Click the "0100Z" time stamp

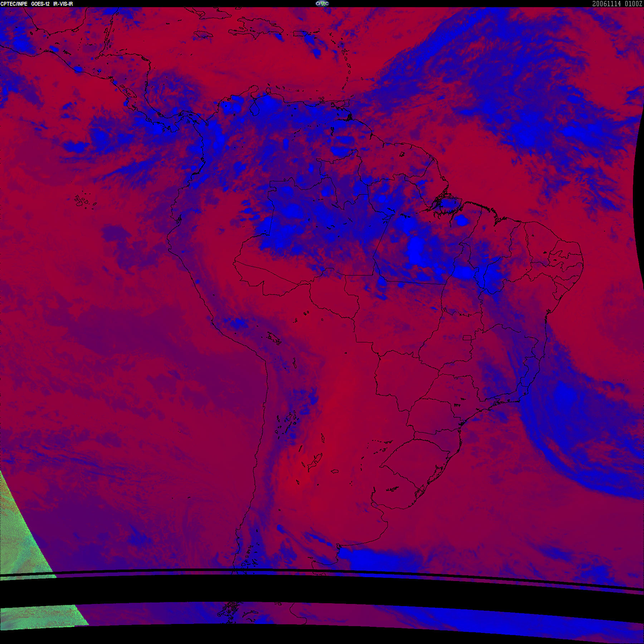634,4
